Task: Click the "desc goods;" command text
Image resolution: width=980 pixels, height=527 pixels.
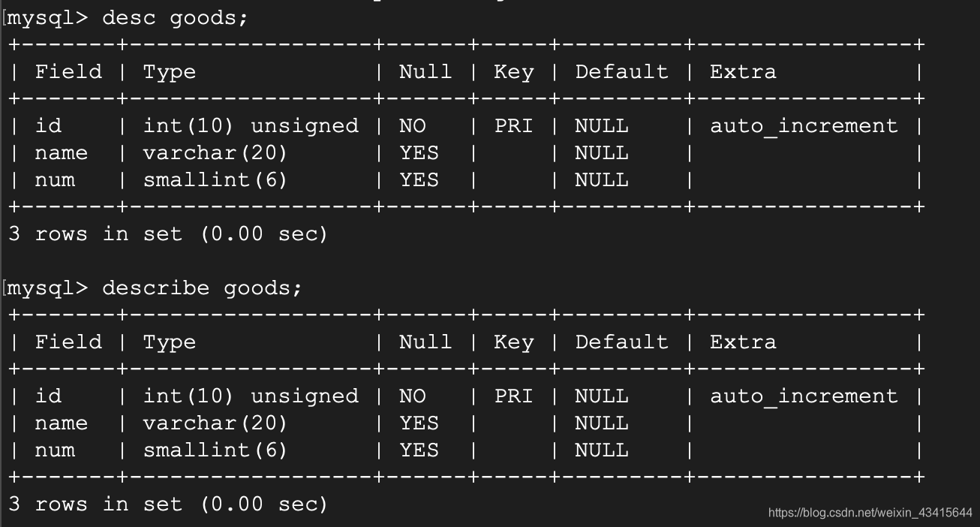Action: coord(175,17)
